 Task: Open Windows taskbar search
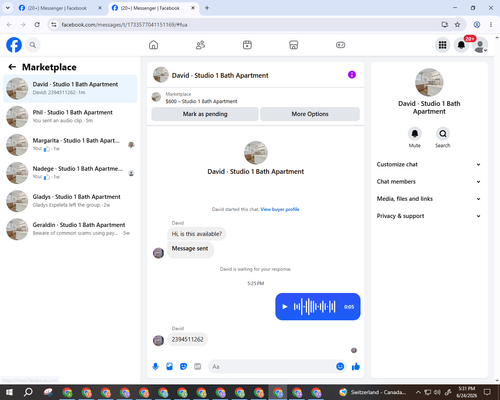(28, 392)
